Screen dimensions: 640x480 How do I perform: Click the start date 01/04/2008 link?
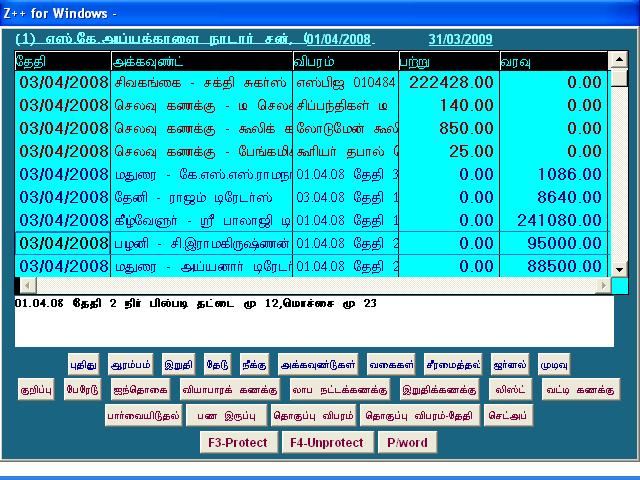[x=340, y=39]
